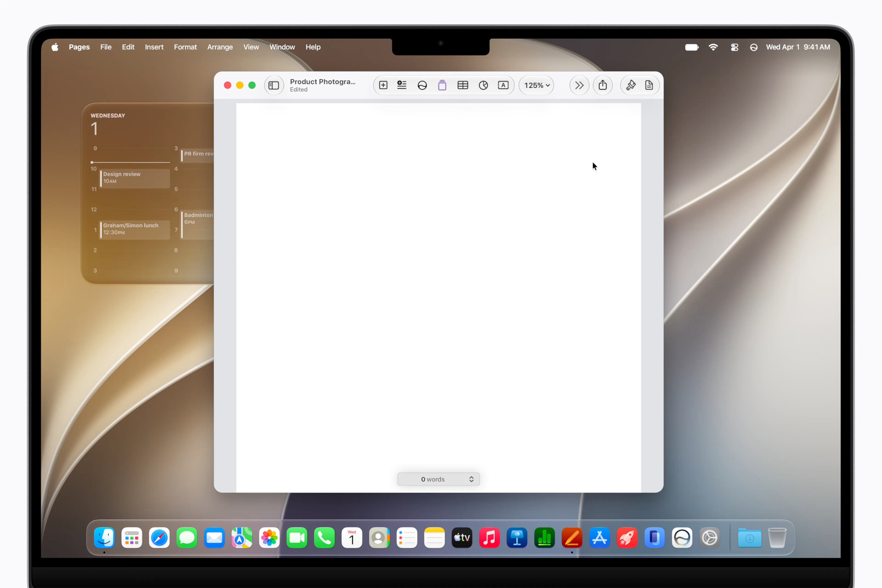Open Photos from the Dock
The width and height of the screenshot is (882, 588).
(x=269, y=537)
